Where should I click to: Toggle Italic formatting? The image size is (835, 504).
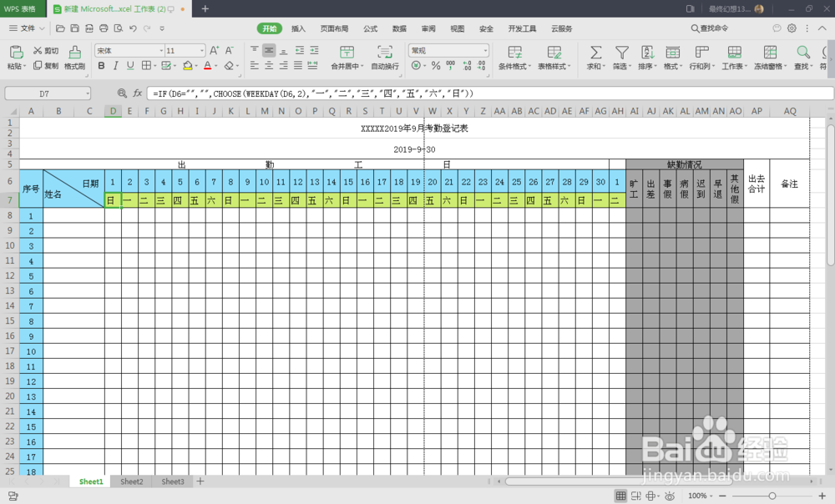coord(115,65)
